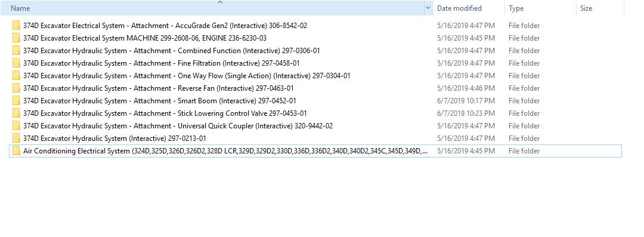The image size is (644, 237).
Task: Click date 5/16/2019 4:46 PM of Reverse Fan
Action: click(x=466, y=88)
